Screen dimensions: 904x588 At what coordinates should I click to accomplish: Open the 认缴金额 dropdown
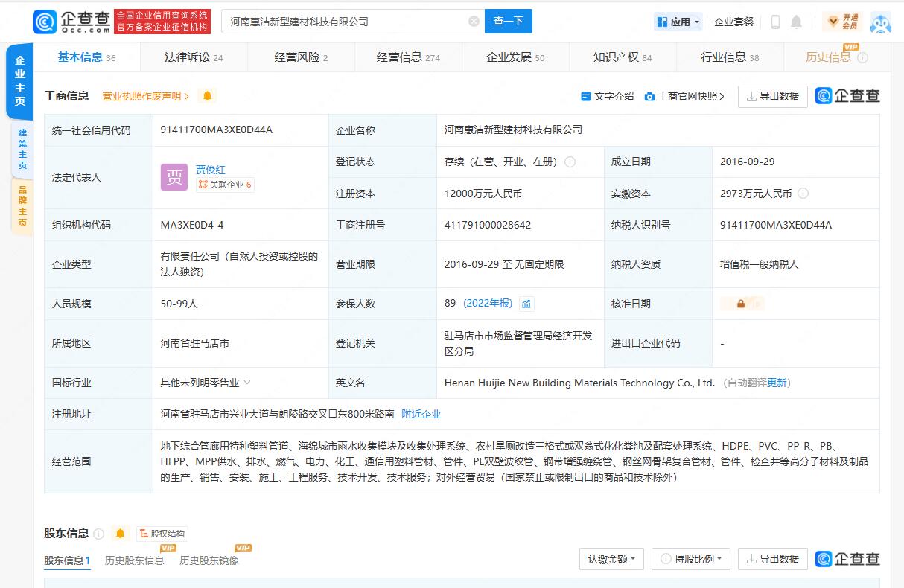611,559
